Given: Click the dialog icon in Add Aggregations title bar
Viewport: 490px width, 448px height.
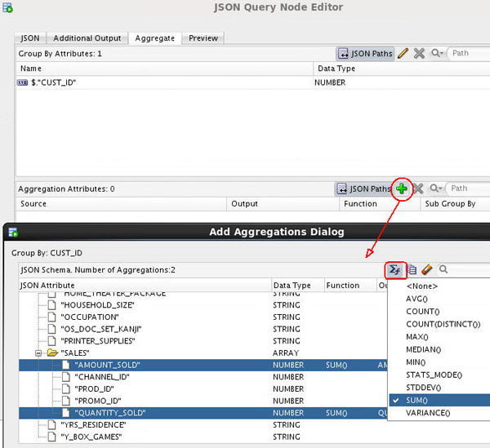Looking at the screenshot, I should [x=13, y=233].
